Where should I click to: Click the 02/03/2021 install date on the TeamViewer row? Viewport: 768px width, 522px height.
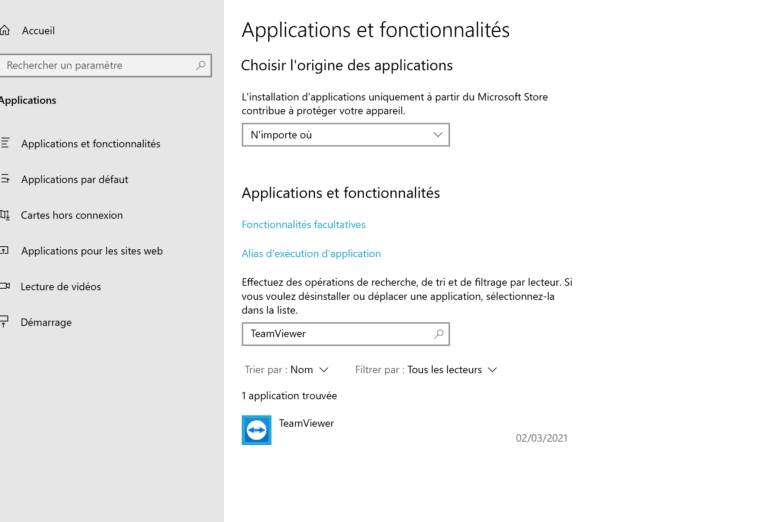(541, 438)
